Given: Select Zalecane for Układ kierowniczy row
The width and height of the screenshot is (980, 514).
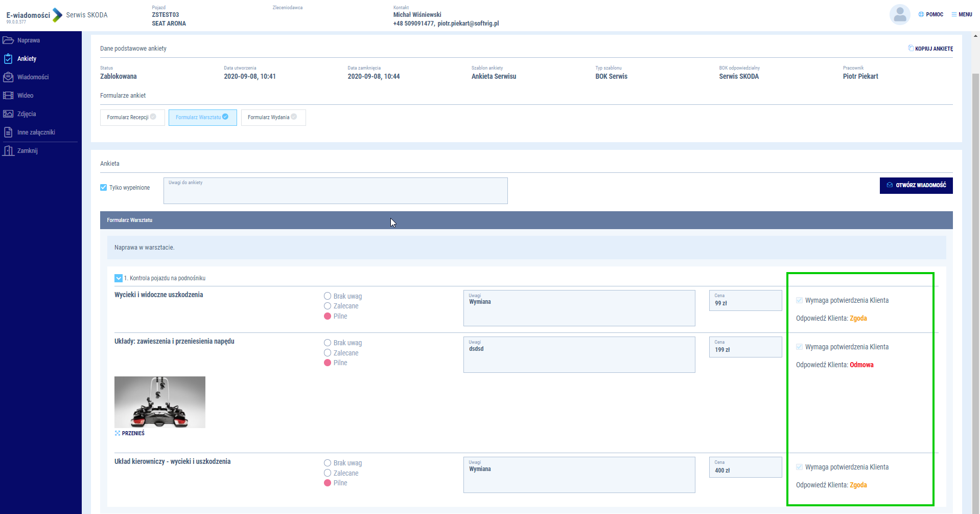Looking at the screenshot, I should pos(328,473).
